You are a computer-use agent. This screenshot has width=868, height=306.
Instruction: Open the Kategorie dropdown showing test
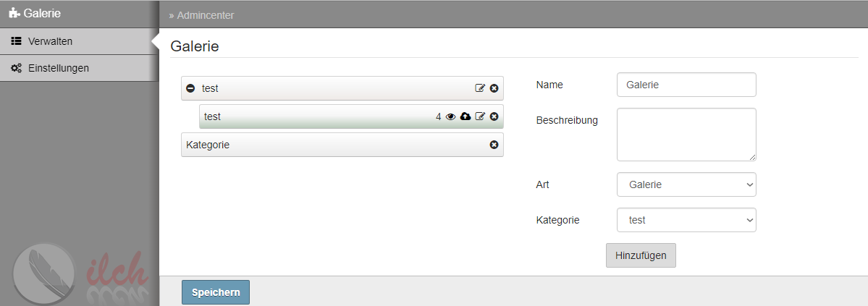(686, 220)
